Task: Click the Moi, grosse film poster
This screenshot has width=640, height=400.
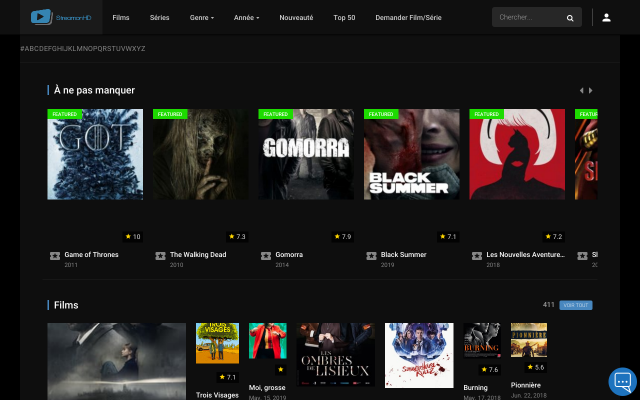Action: [x=268, y=341]
